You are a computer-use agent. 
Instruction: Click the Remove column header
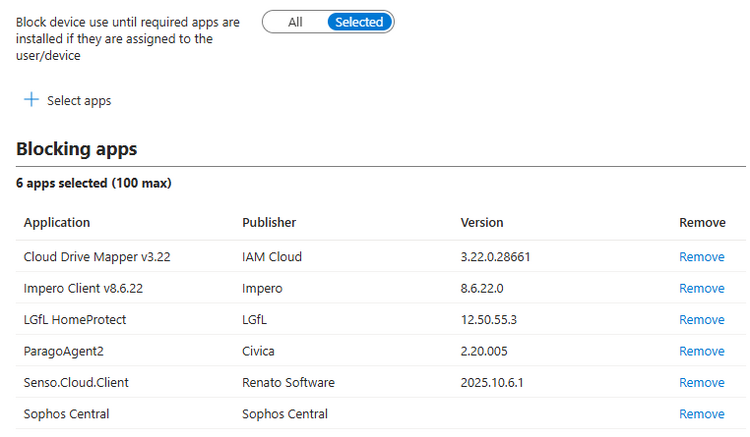pyautogui.click(x=702, y=223)
